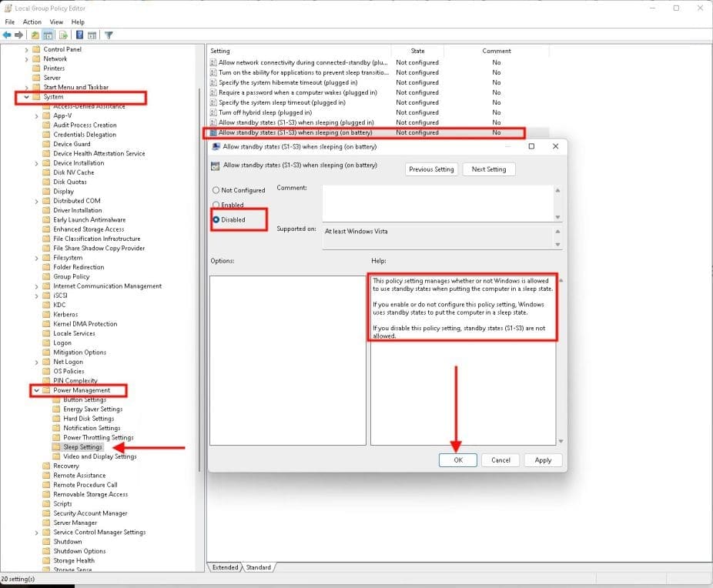Open the Action menu
This screenshot has width=713, height=588.
[x=32, y=22]
